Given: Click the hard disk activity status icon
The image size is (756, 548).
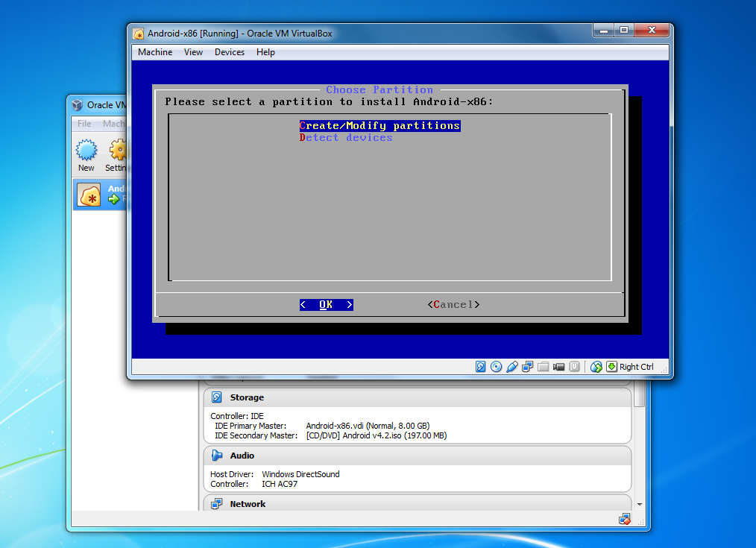Looking at the screenshot, I should [x=480, y=367].
